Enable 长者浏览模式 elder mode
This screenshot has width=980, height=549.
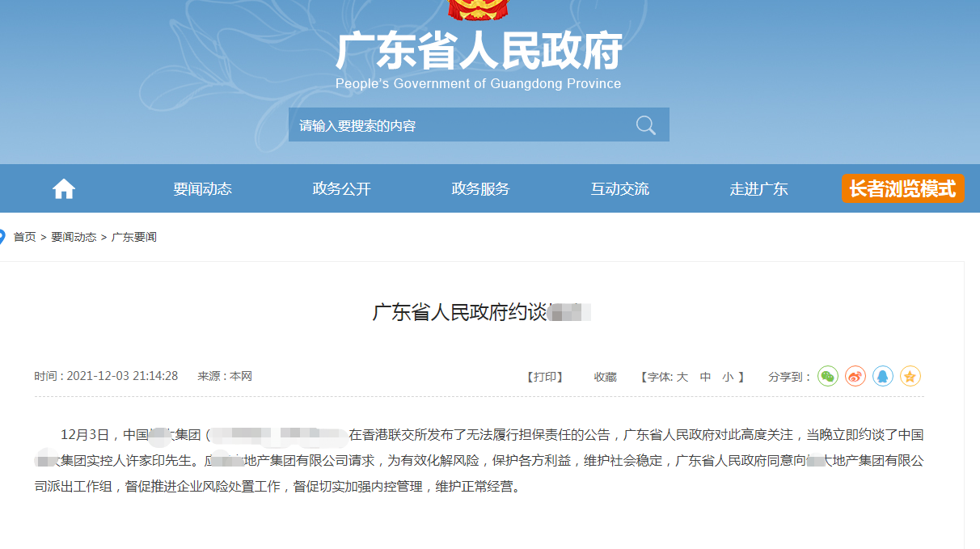click(x=902, y=189)
